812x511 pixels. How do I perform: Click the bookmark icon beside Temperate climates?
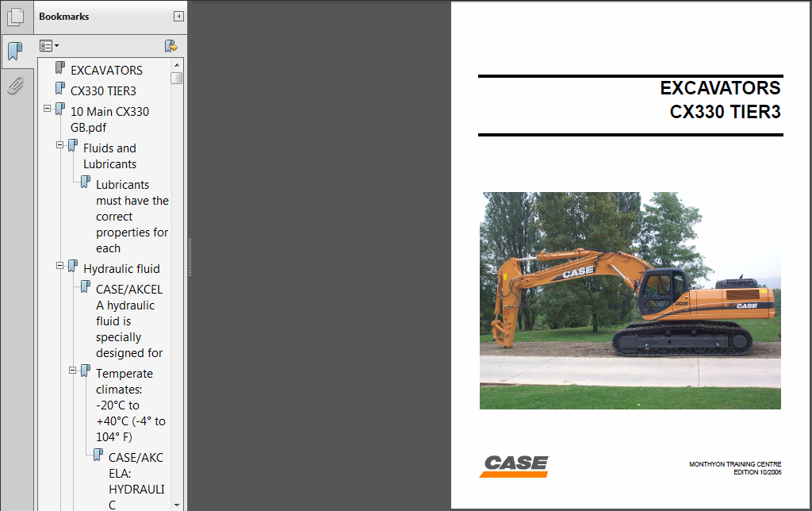[x=85, y=371]
